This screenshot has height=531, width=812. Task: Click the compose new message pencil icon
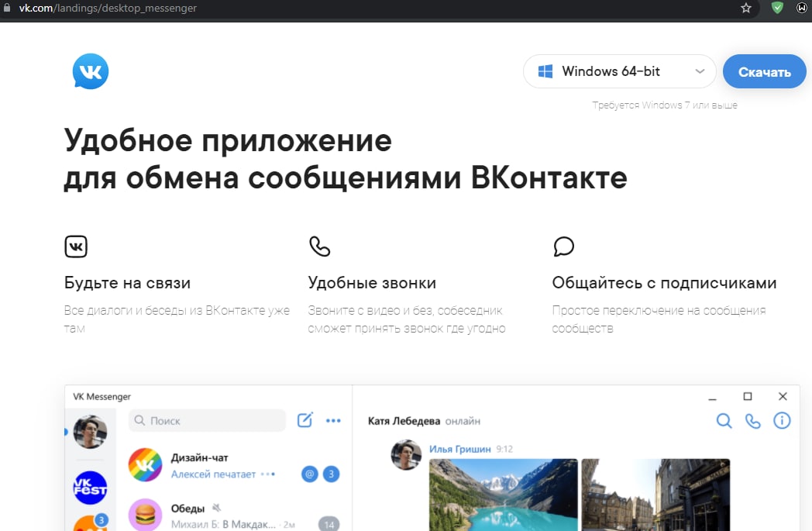point(305,419)
